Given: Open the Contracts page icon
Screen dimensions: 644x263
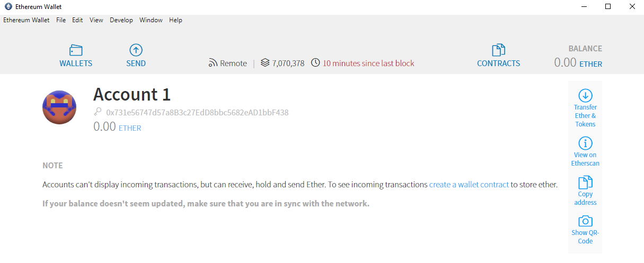Looking at the screenshot, I should (x=499, y=50).
